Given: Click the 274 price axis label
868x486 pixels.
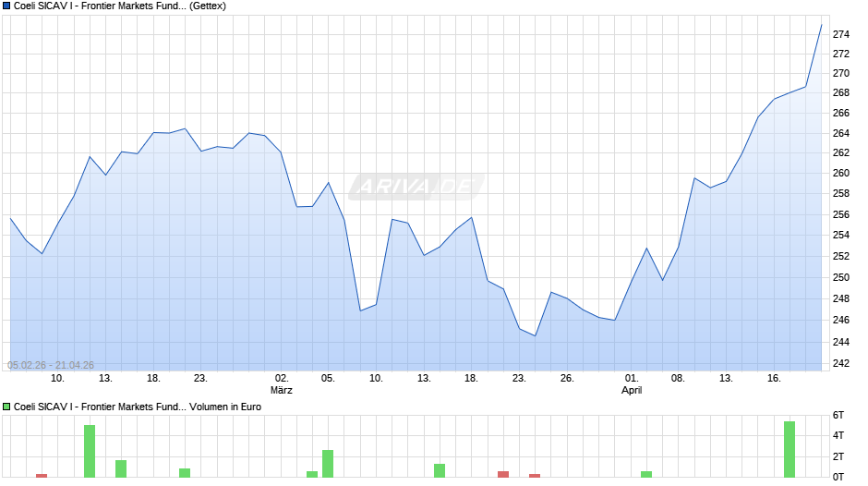Looking at the screenshot, I should coord(841,34).
